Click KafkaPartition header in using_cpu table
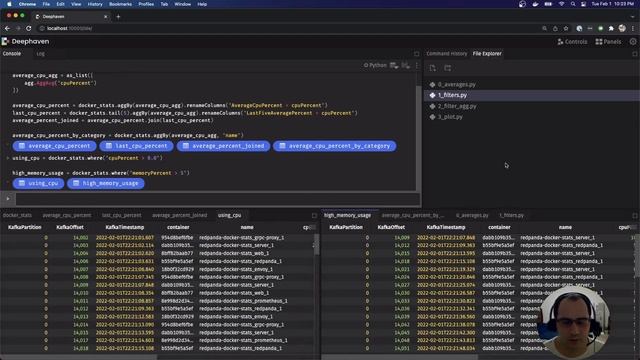 24,227
